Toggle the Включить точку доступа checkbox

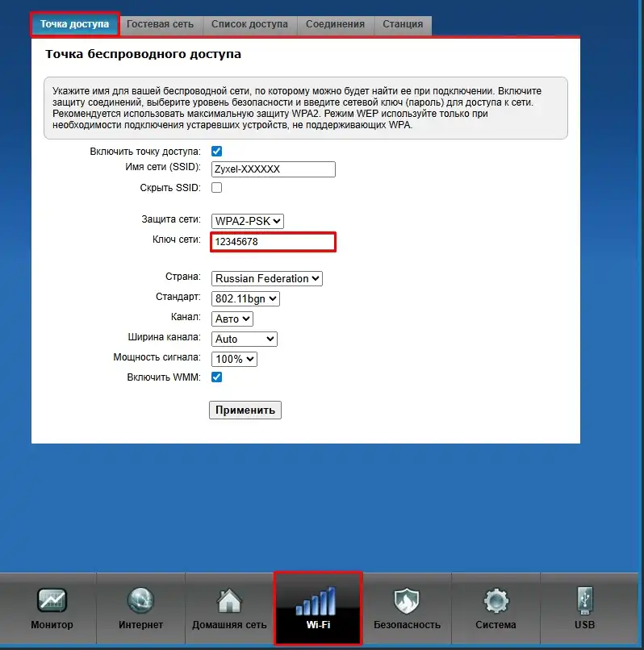coord(216,151)
